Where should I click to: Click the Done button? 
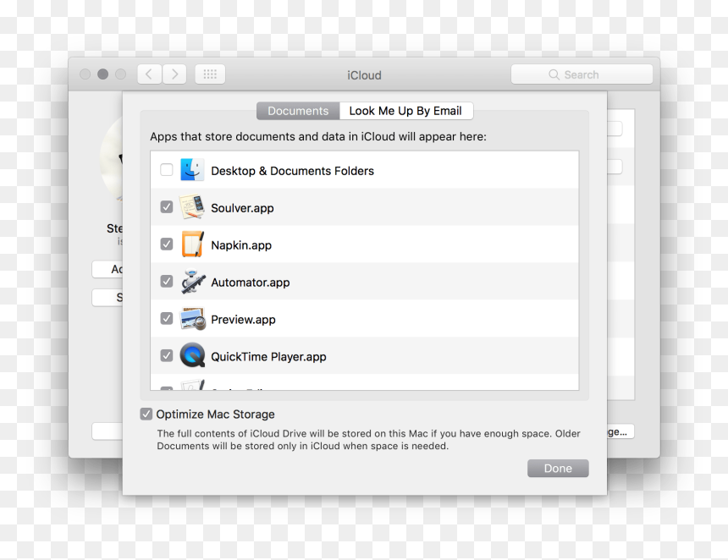(x=558, y=468)
